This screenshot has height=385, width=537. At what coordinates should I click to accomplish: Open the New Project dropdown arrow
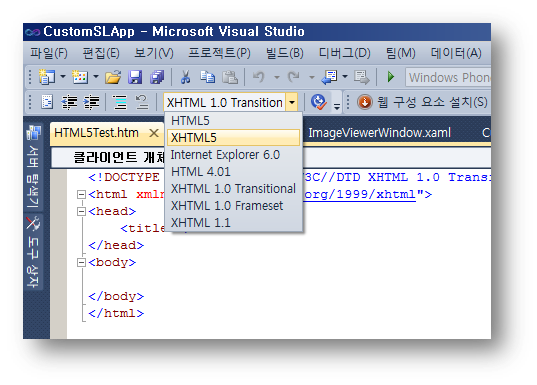tap(63, 77)
